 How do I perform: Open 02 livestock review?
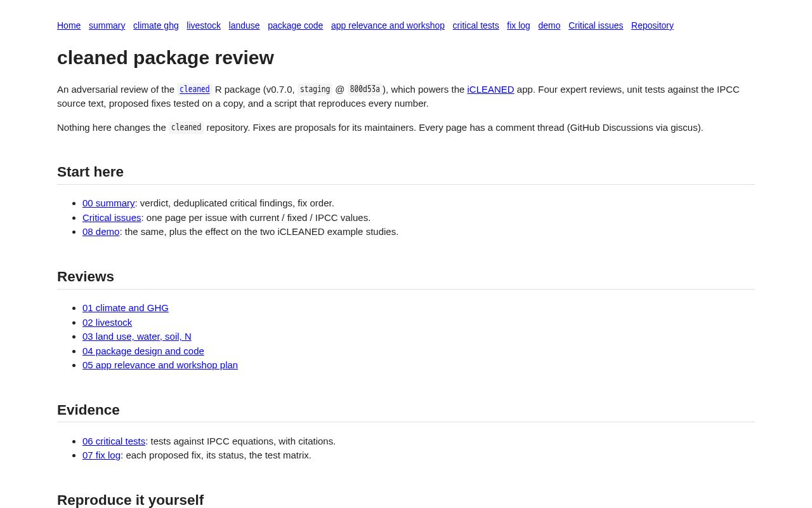click(107, 323)
